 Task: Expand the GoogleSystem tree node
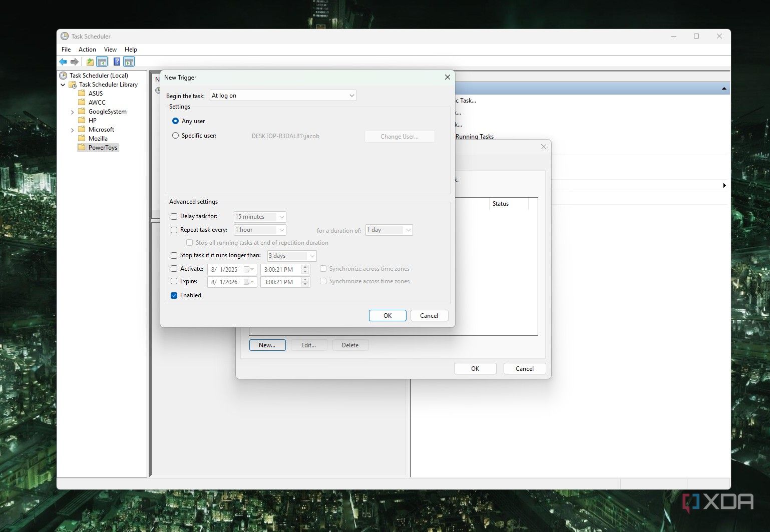(x=73, y=112)
